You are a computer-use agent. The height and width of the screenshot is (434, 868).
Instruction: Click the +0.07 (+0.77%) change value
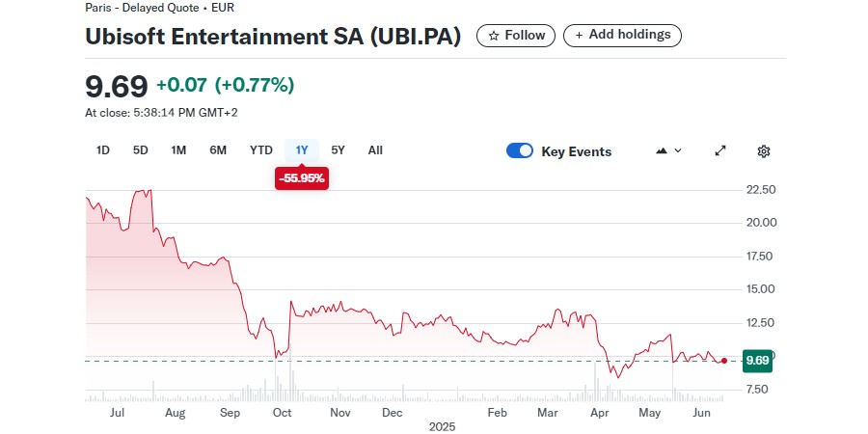click(x=226, y=85)
